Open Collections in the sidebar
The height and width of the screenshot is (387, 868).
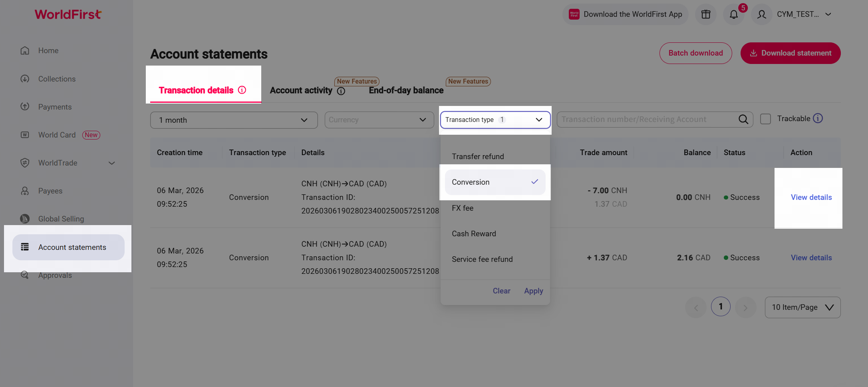click(57, 79)
